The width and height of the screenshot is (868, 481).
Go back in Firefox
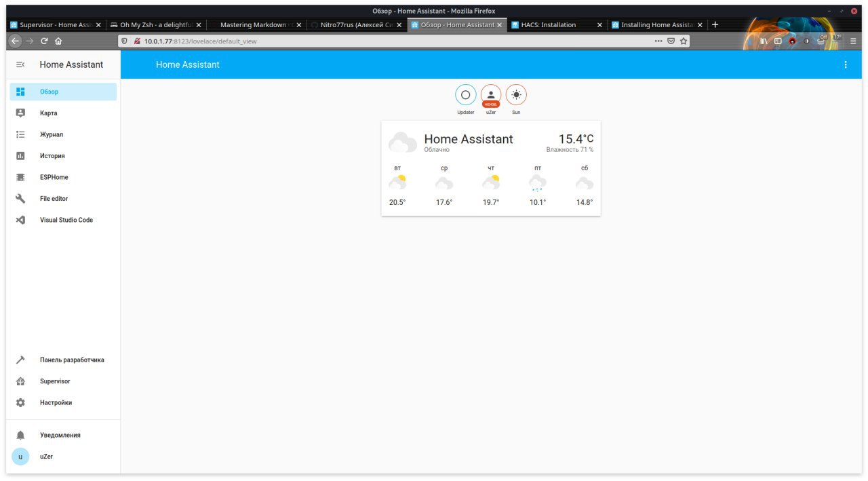[15, 41]
